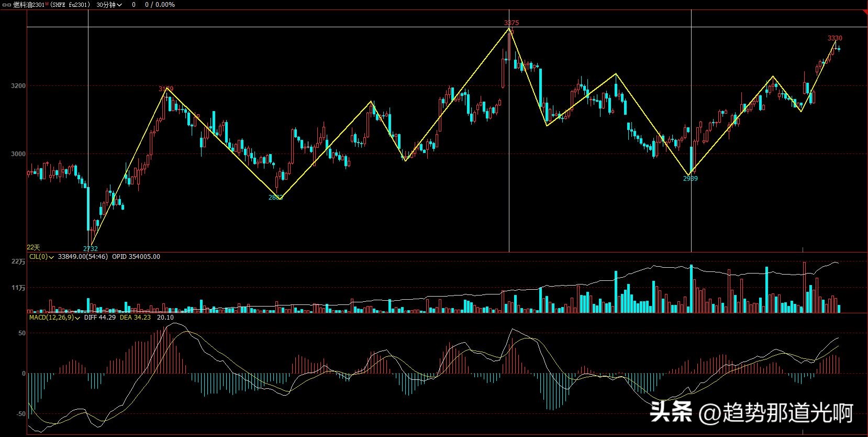Click the 22天 day count label
The image size is (868, 437).
(x=34, y=247)
